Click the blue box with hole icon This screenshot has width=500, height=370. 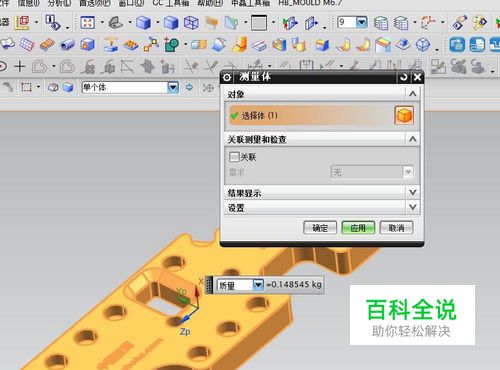pos(88,45)
